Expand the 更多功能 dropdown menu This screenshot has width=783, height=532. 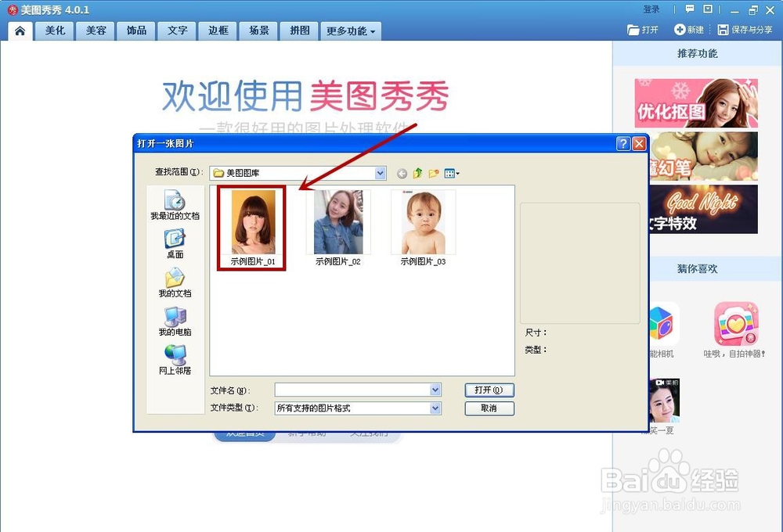(x=351, y=31)
